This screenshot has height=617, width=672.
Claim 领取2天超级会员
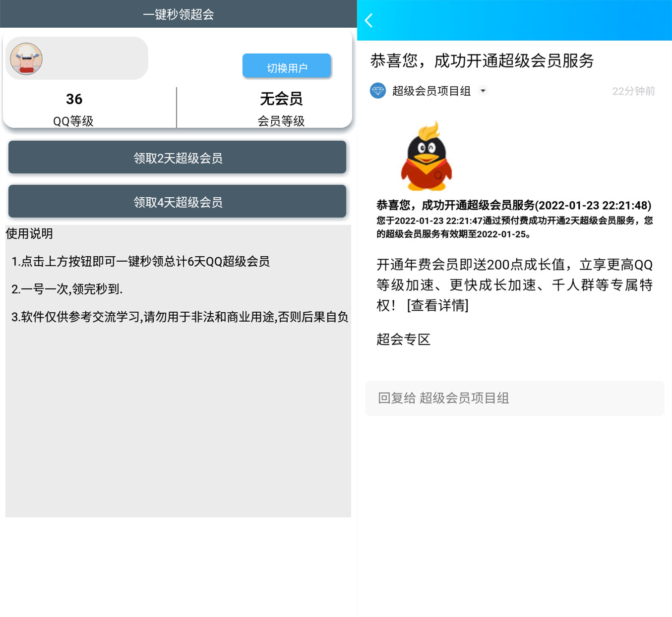coord(177,158)
